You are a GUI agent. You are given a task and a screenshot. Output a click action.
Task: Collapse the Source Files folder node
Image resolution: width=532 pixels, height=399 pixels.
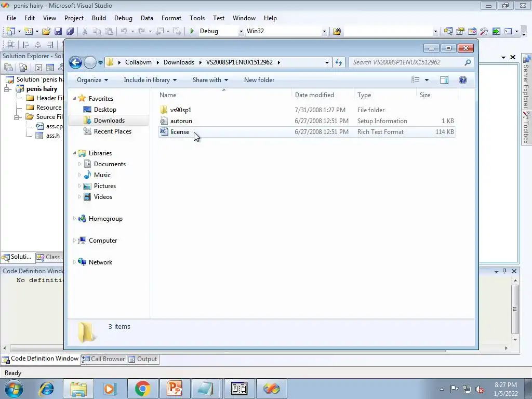tap(16, 117)
